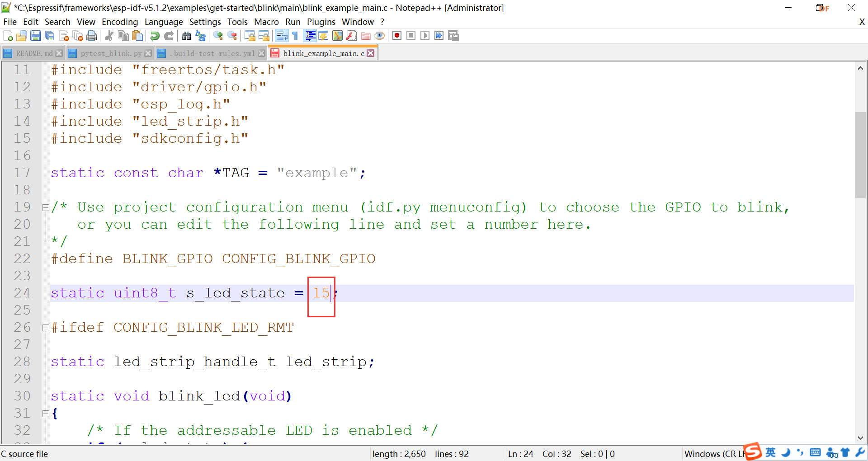Toggle monitoring eye icon

[x=380, y=36]
